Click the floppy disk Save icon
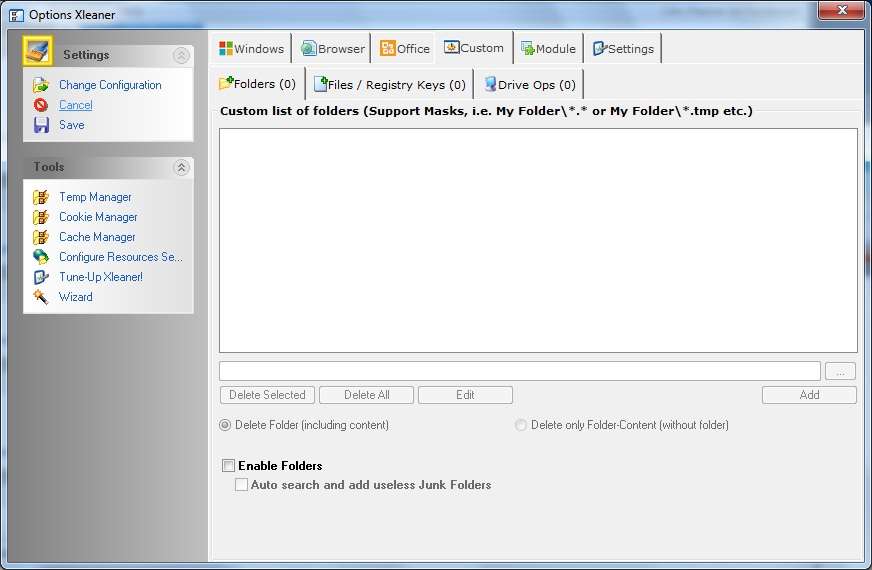 (x=41, y=125)
